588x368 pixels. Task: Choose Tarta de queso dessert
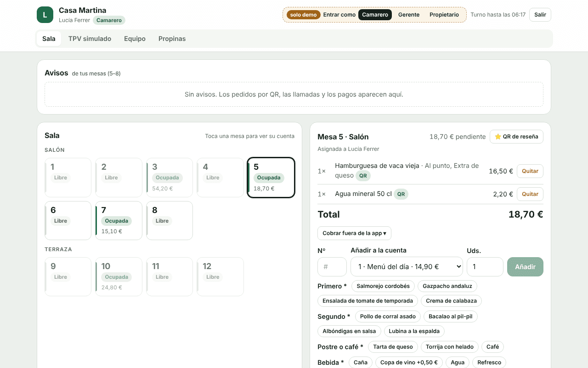tap(393, 347)
